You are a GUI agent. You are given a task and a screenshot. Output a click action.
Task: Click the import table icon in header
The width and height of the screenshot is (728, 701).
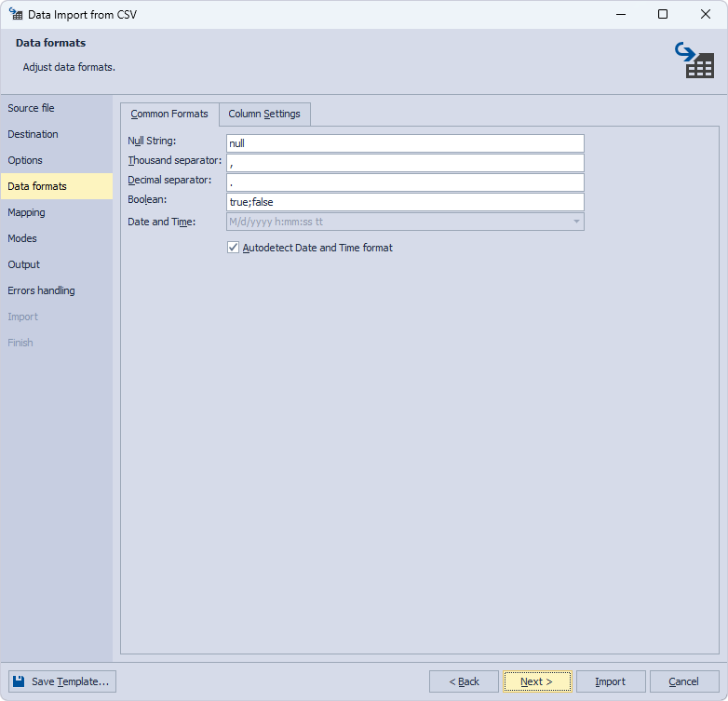coord(694,61)
